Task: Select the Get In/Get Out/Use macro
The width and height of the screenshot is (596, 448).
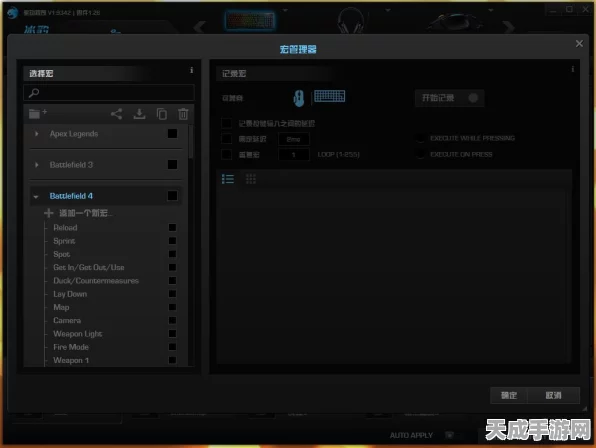Action: 89,268
